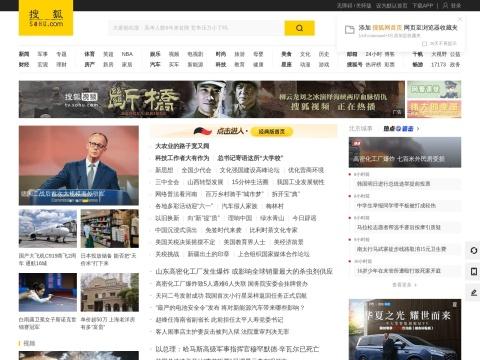
Task: Expand the 热点 list arrow in sidebar
Action: point(418,129)
